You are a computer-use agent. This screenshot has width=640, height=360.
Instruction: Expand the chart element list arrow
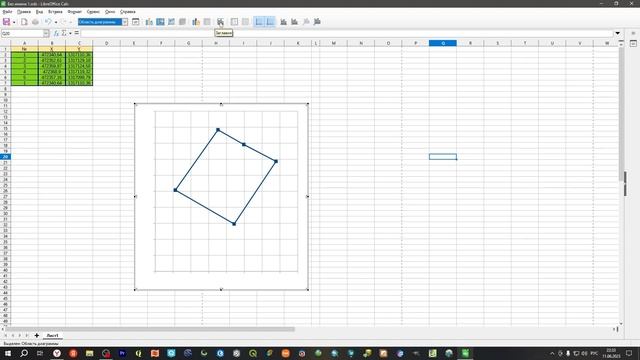(x=125, y=22)
